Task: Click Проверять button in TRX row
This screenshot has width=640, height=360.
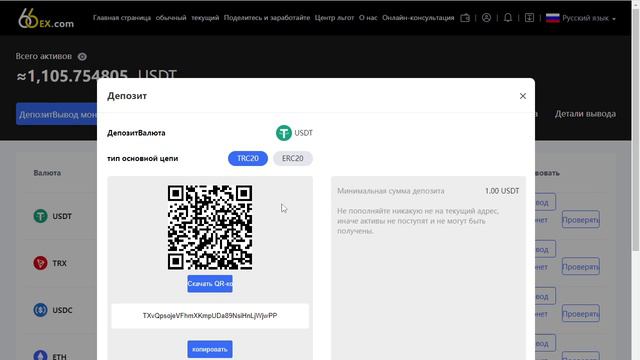Action: tap(580, 267)
